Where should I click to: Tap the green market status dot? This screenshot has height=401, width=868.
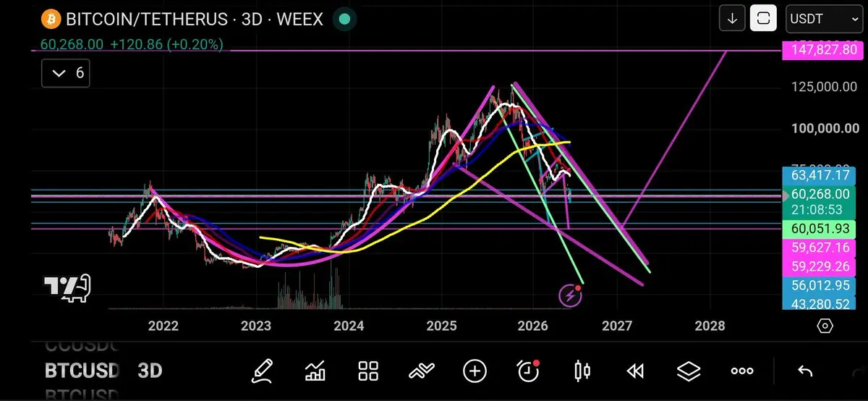click(x=346, y=19)
